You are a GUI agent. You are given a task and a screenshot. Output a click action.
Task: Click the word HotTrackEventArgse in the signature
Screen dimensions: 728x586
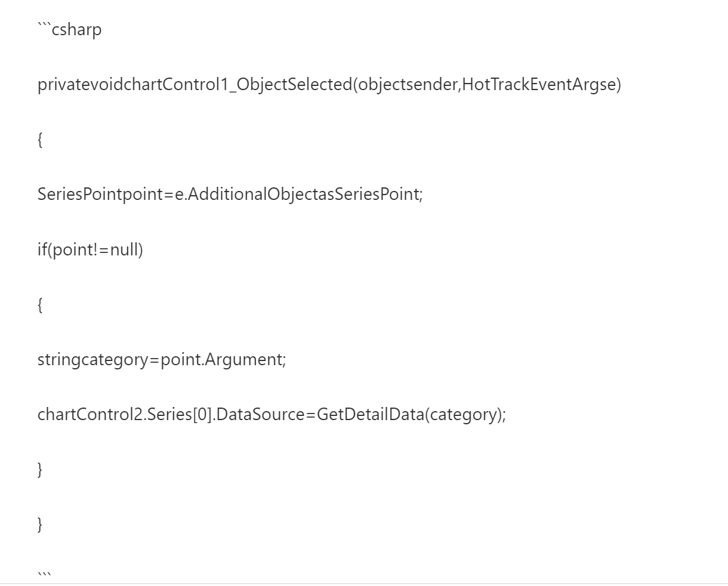[539, 85]
